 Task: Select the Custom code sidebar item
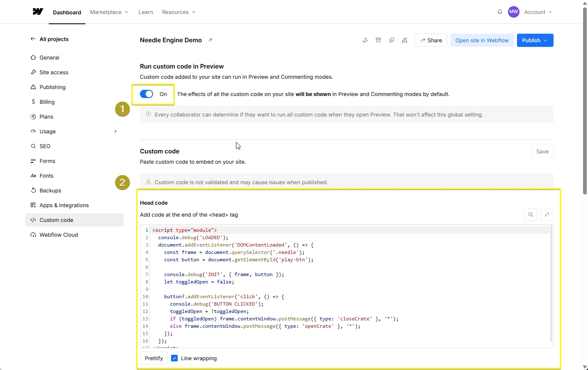(74, 220)
